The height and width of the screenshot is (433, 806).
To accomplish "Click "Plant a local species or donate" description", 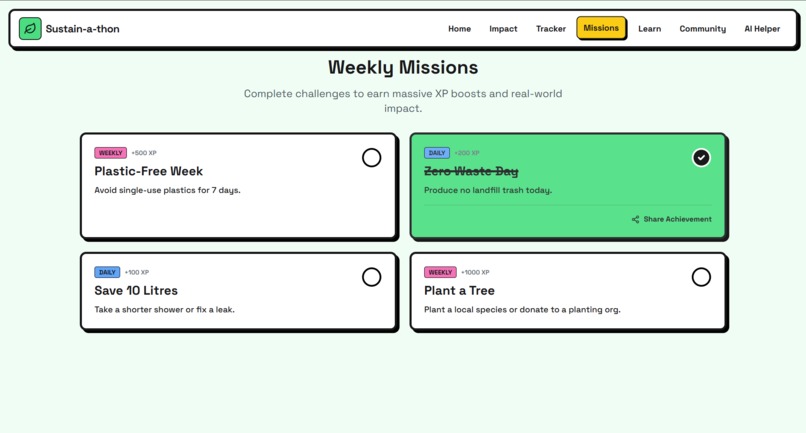I will 522,310.
